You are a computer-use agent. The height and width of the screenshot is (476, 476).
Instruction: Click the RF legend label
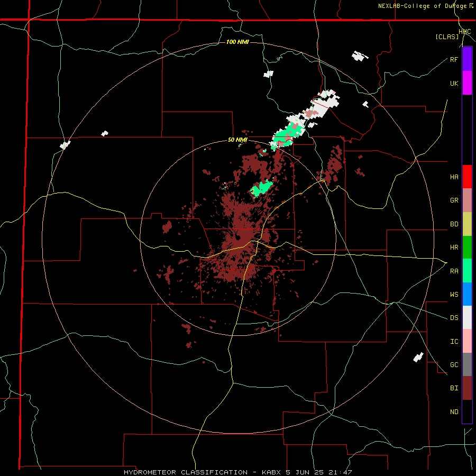454,59
